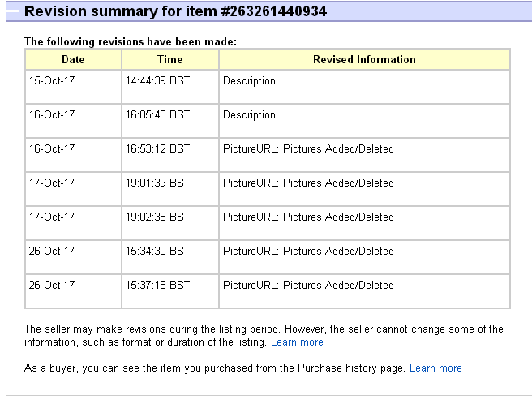Select the Revised Information column header
This screenshot has height=396, width=532.
[x=364, y=60]
